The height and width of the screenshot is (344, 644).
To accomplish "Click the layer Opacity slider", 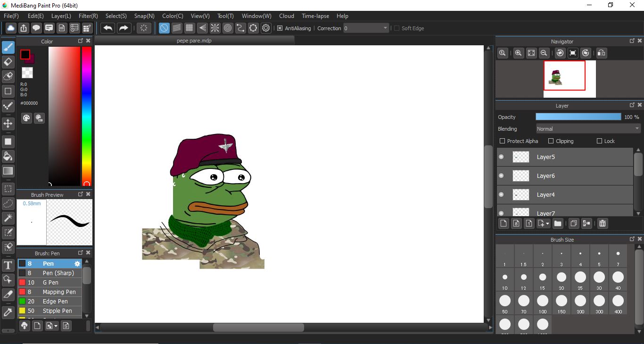I will pos(578,117).
